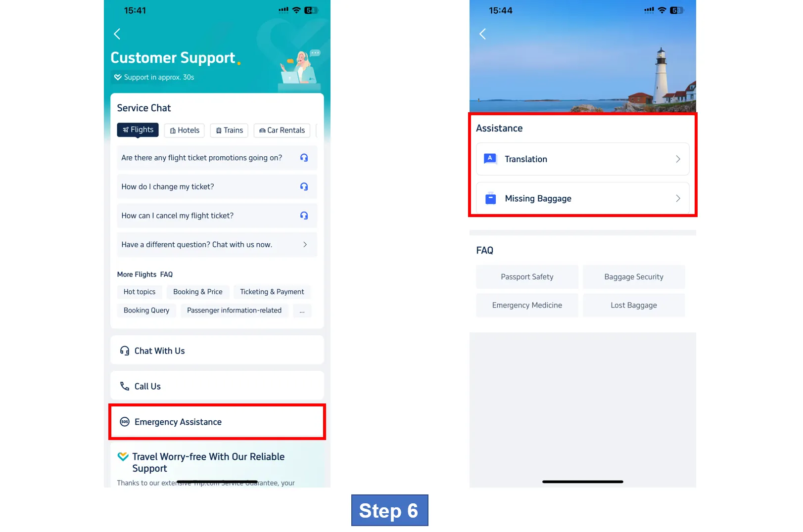
Task: Tap the Missing Baggage icon
Action: [490, 198]
